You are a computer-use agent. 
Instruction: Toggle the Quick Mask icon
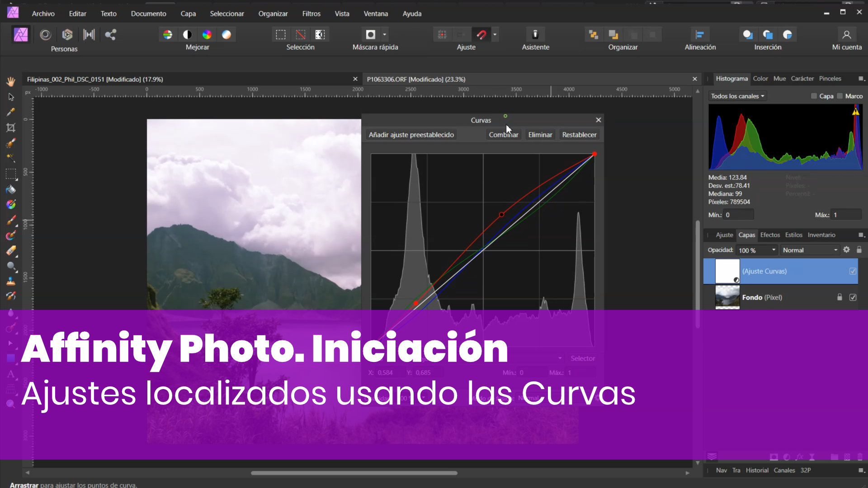tap(371, 35)
